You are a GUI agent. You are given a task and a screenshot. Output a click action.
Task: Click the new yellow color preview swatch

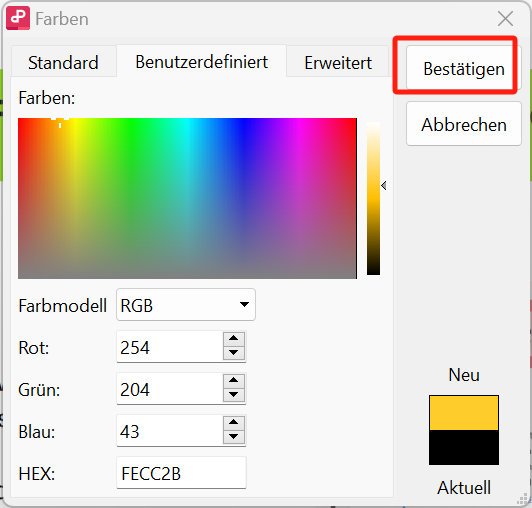click(463, 413)
